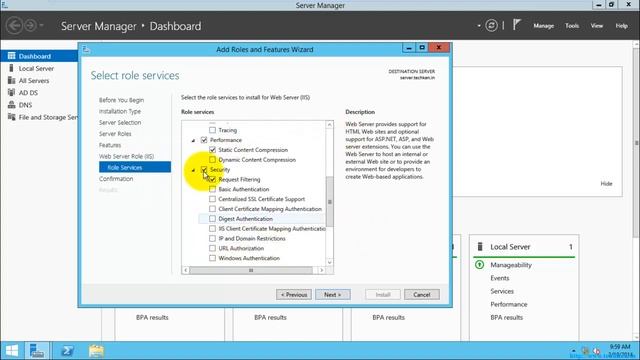
Task: Show hidden tray icons arrow
Action: (573, 351)
